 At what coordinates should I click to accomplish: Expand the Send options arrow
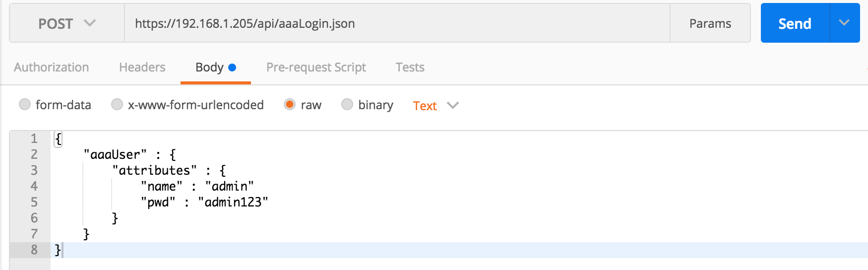844,23
